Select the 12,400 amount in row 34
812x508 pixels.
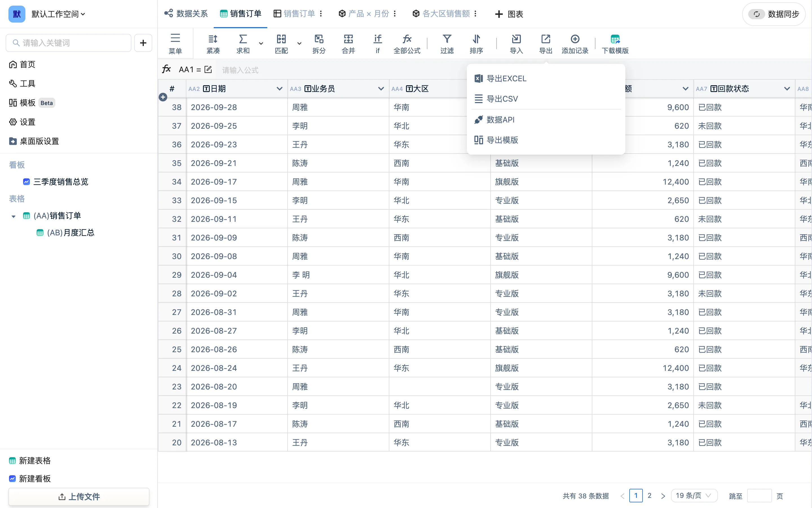tap(643, 182)
